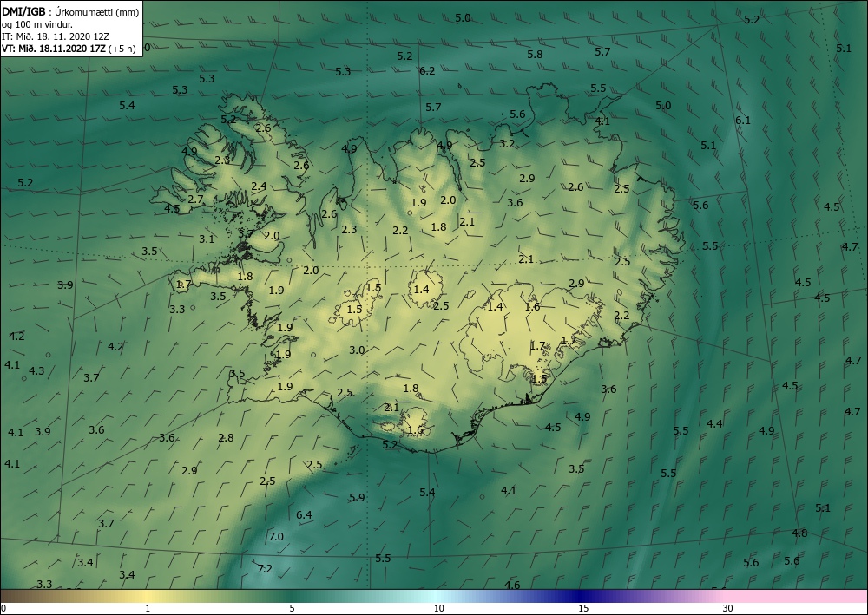Click the 4.3 value at the west edge
868x615 pixels.
point(36,371)
